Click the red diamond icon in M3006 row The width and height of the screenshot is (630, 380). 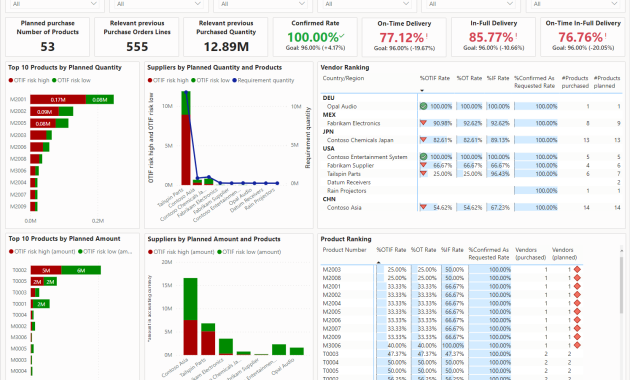[577, 345]
